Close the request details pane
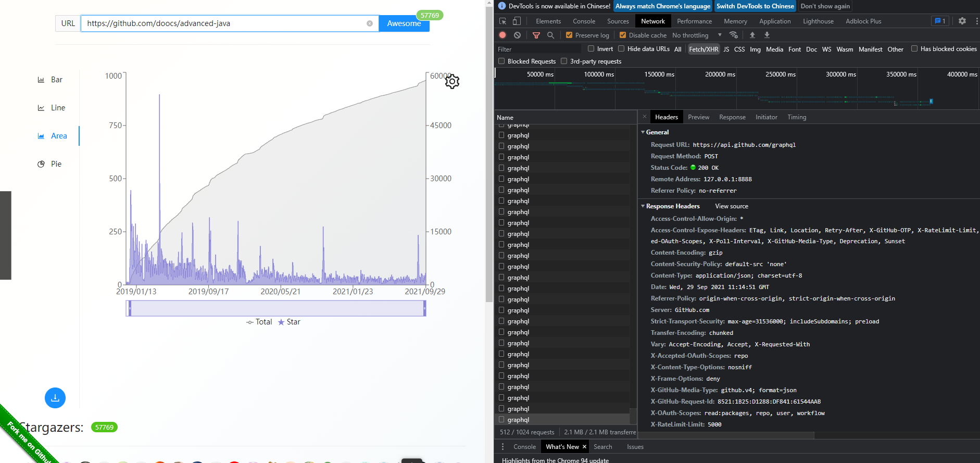This screenshot has height=463, width=980. tap(645, 117)
